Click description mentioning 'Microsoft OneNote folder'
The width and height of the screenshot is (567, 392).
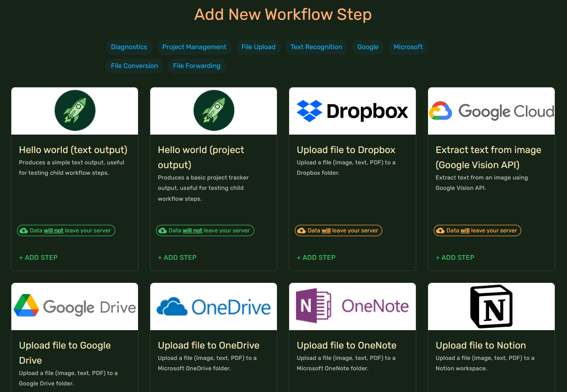click(x=346, y=363)
